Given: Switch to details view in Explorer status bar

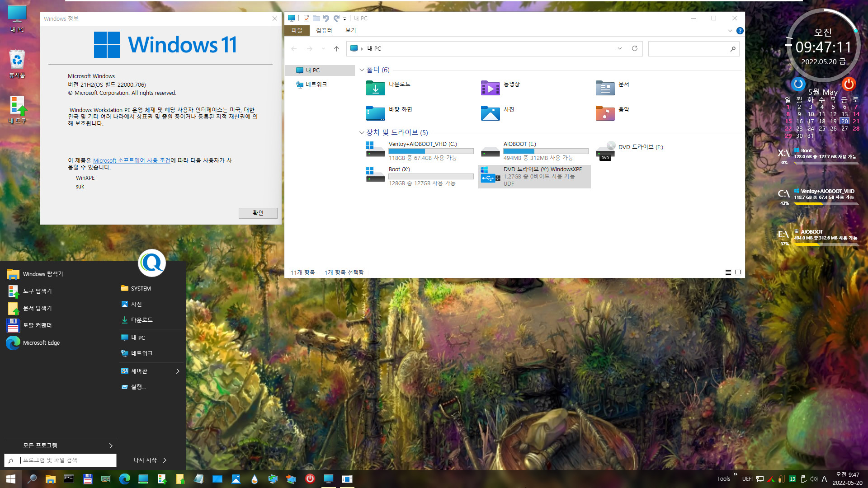Looking at the screenshot, I should (x=728, y=272).
